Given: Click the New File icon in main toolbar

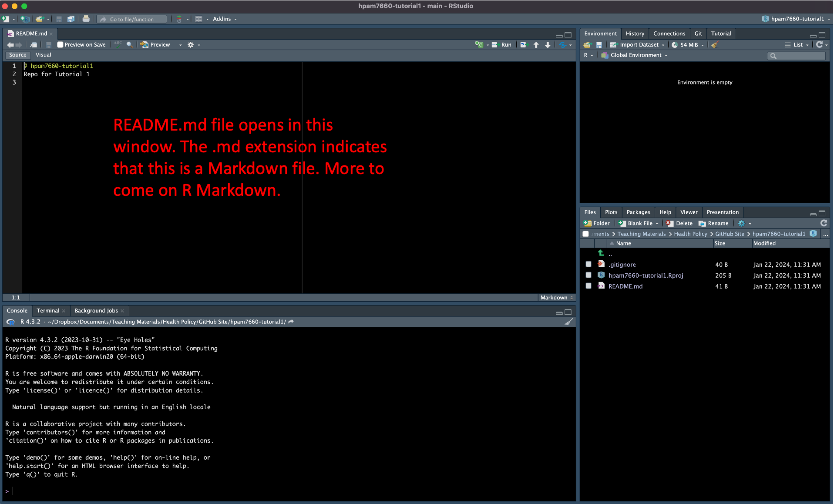Looking at the screenshot, I should (x=6, y=19).
